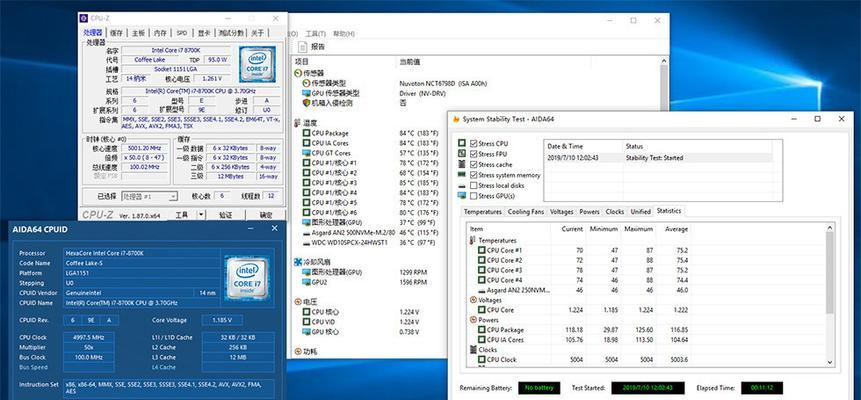Open the 内存 tab in CPU-Z
Screen dimensions: 861x400
[x=160, y=33]
